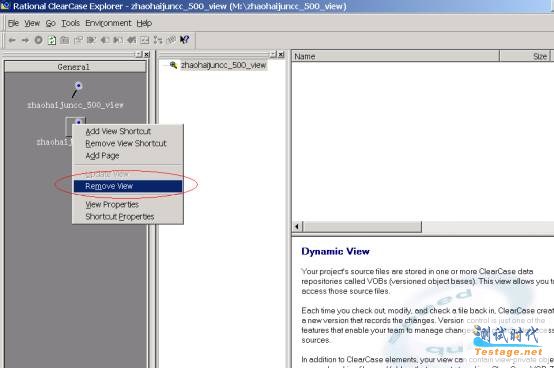Image resolution: width=554 pixels, height=368 pixels.
Task: Select zhaohaijuncc_500_view tree node
Action: [x=223, y=65]
